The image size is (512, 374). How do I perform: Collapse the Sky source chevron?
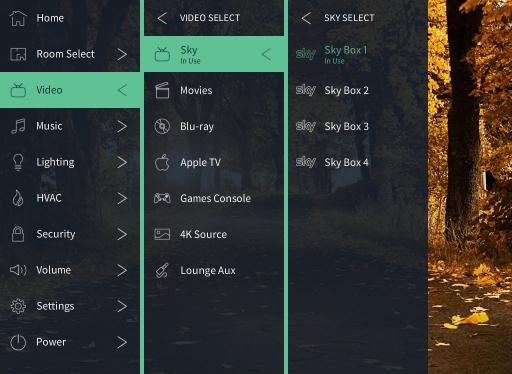(x=266, y=54)
